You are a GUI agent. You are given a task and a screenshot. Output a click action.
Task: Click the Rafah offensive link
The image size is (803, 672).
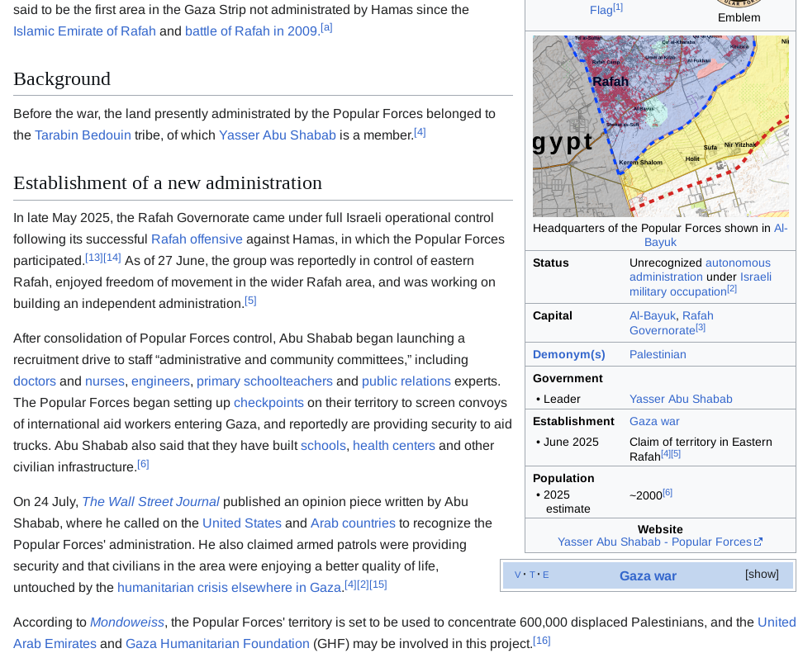click(197, 239)
